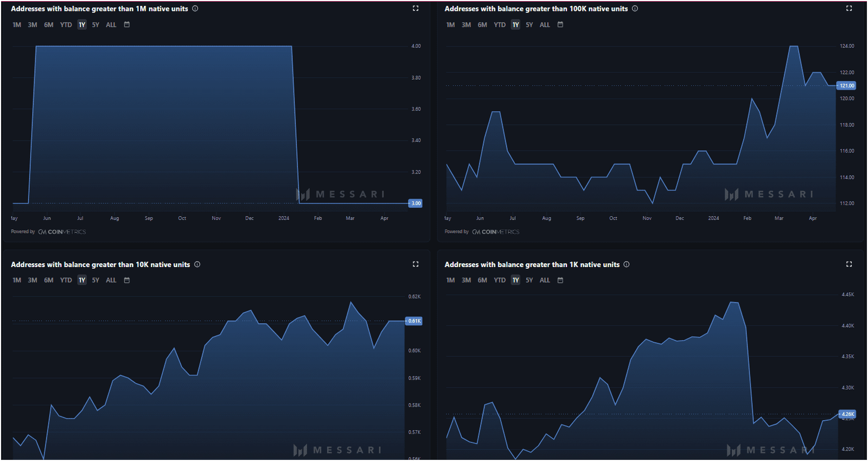Click the 121.00 current value label

pyautogui.click(x=847, y=86)
